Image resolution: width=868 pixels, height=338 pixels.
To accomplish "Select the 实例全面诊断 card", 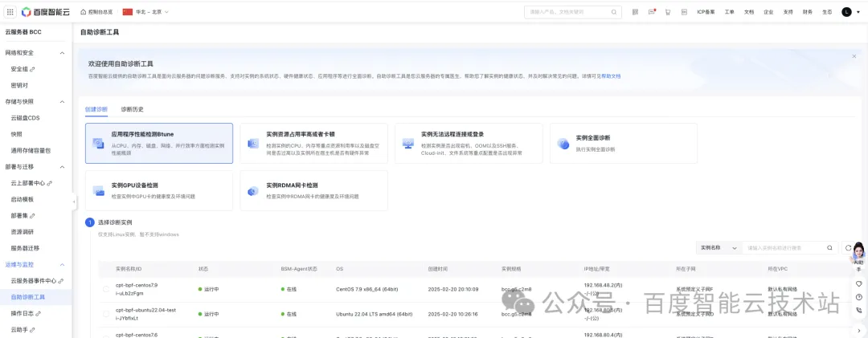I will coord(624,143).
